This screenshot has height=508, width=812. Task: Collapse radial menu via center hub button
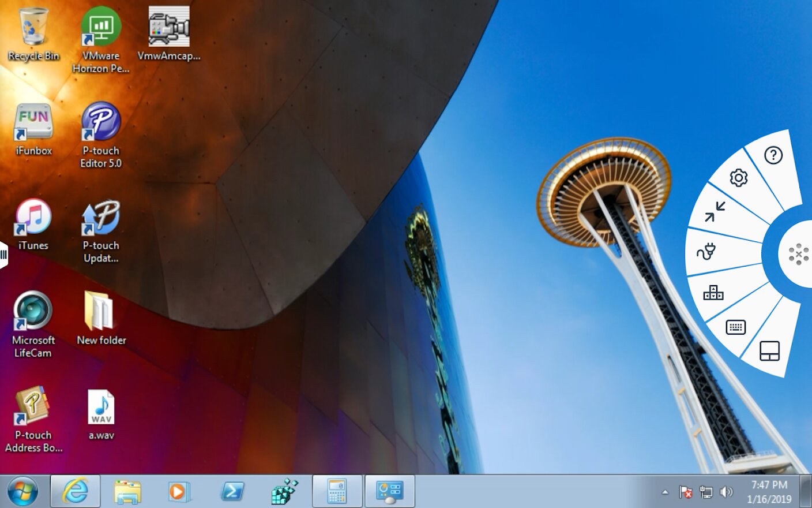pyautogui.click(x=798, y=254)
